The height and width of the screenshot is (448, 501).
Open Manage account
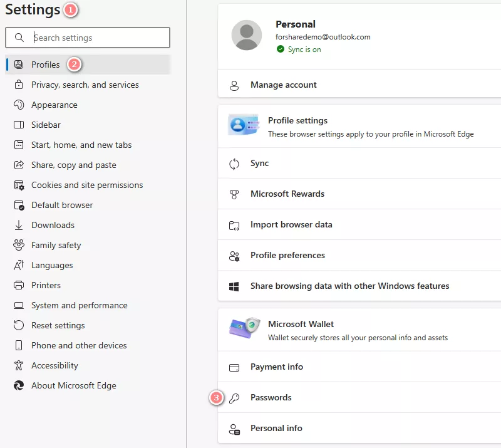pyautogui.click(x=359, y=84)
